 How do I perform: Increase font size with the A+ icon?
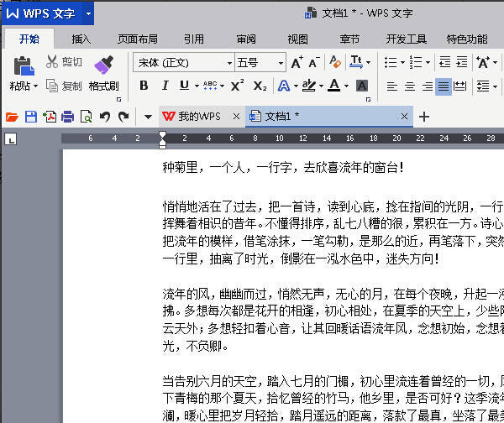coord(297,62)
